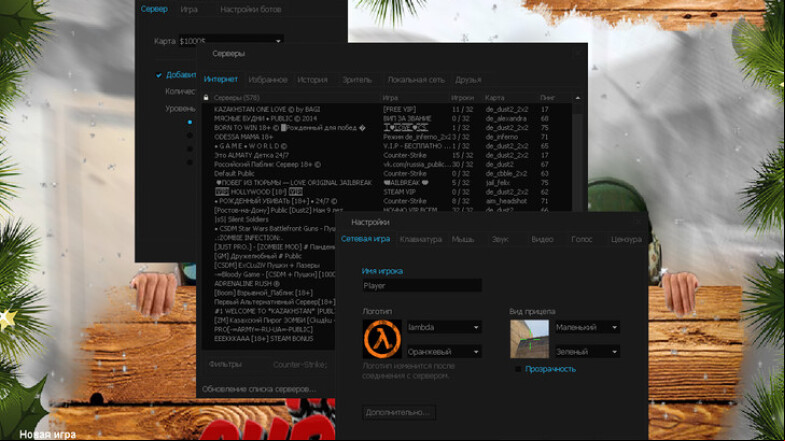Select the Сетевая игра settings tab
The width and height of the screenshot is (785, 441).
(x=365, y=239)
